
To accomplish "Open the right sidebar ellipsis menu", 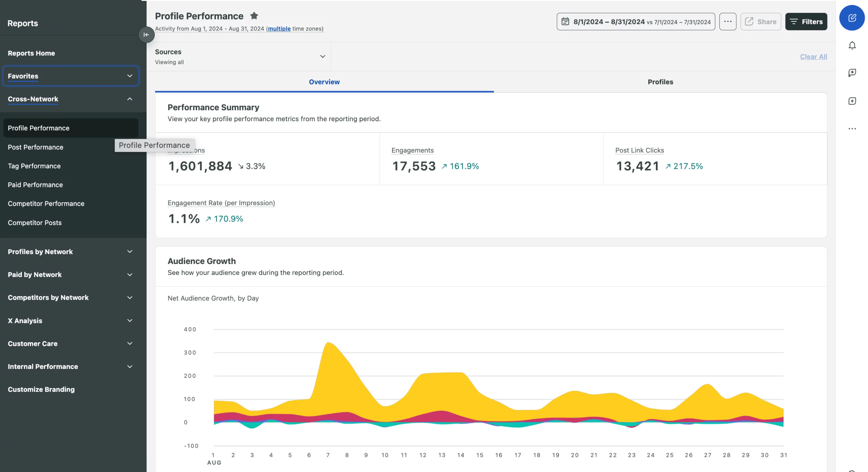I will [x=852, y=129].
